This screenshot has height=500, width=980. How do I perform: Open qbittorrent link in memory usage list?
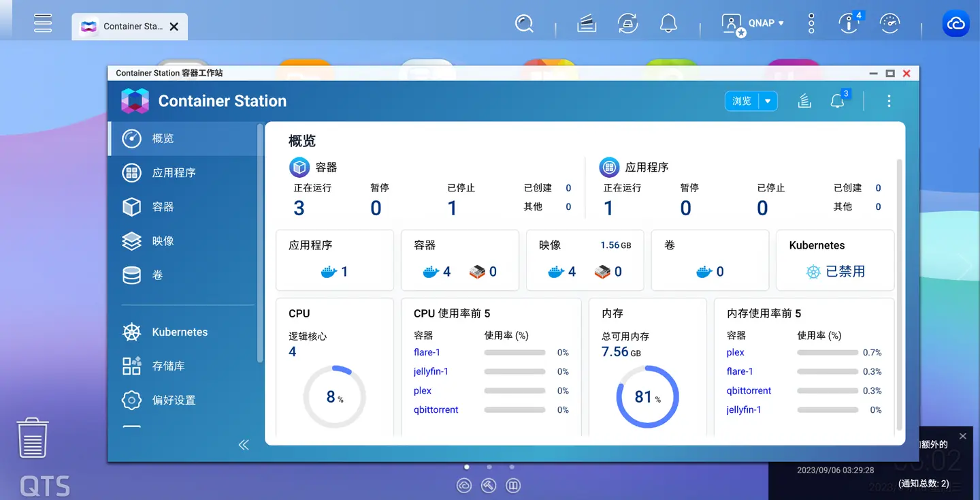749,390
